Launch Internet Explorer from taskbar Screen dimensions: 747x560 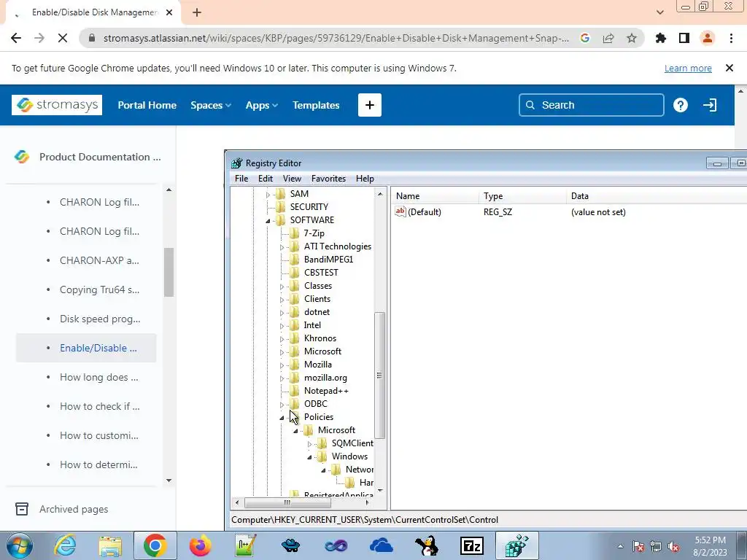tap(64, 545)
